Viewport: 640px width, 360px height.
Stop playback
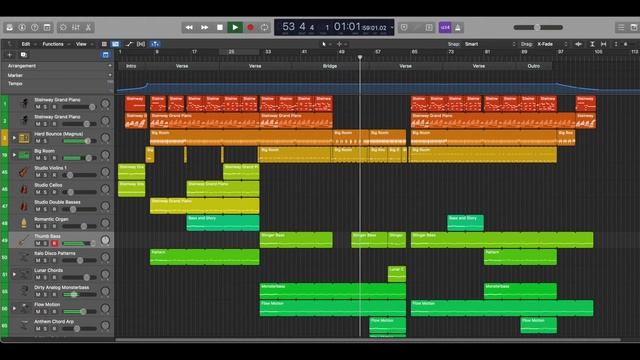pyautogui.click(x=220, y=27)
